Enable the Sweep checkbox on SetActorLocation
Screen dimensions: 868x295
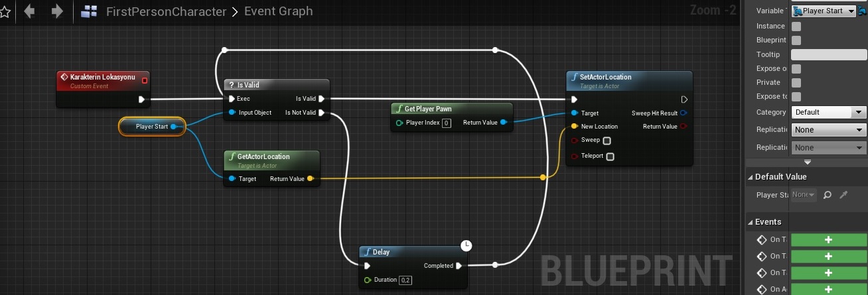607,141
